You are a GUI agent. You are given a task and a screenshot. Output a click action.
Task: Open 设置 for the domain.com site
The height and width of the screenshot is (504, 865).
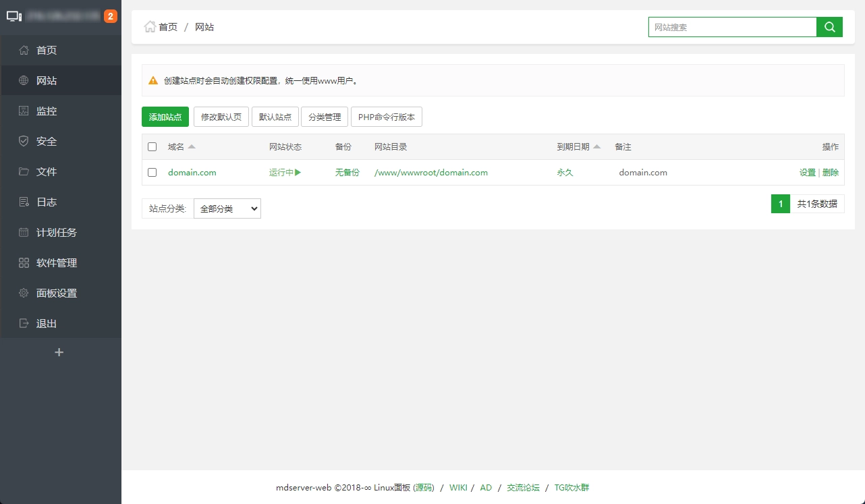coord(807,172)
